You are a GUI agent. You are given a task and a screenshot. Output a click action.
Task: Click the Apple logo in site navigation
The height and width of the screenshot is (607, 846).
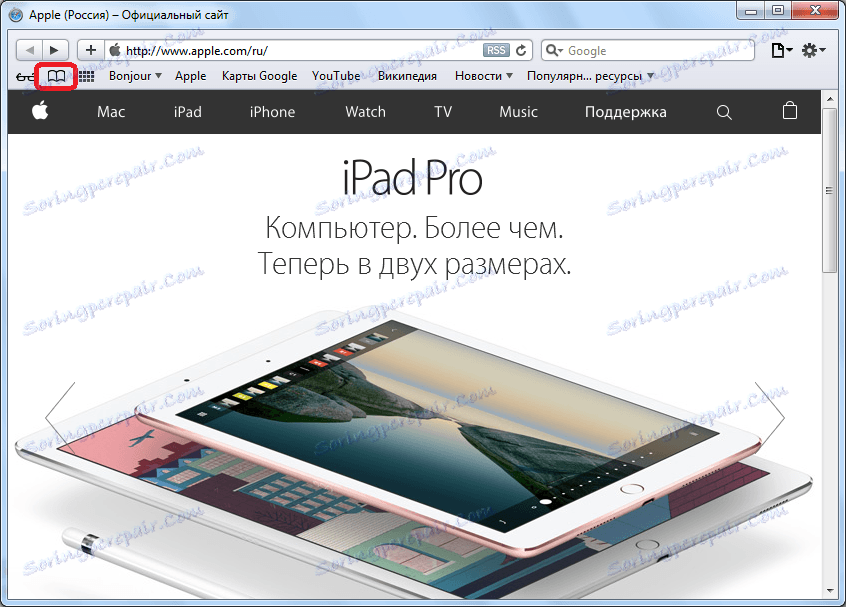[40, 112]
